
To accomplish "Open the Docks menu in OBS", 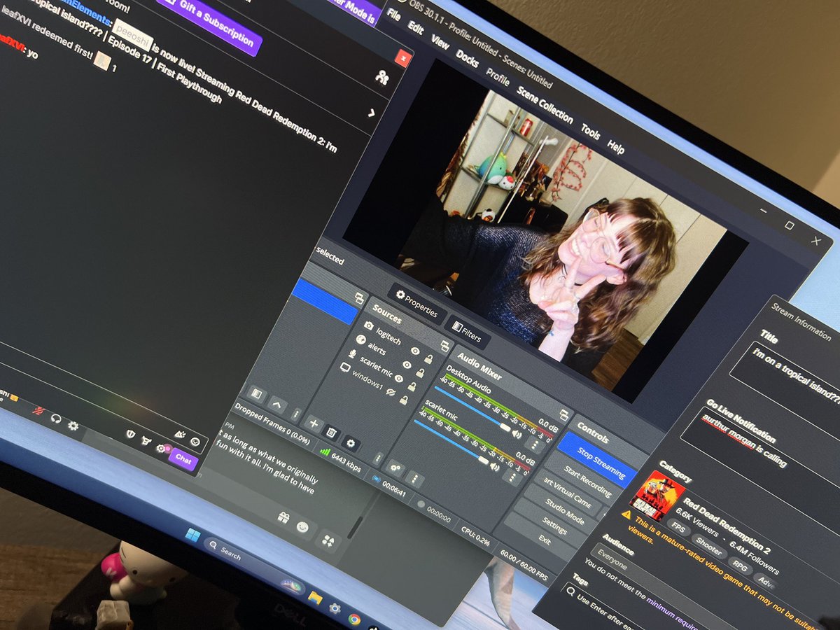I will click(x=468, y=59).
